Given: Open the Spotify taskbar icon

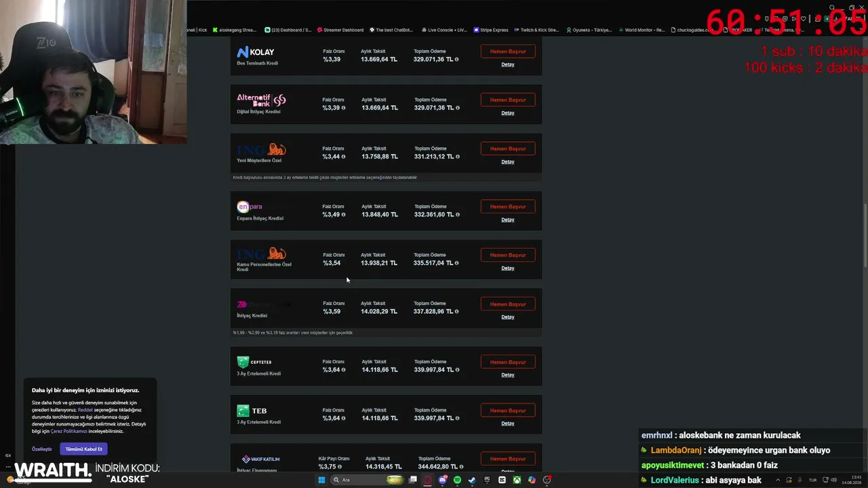Looking at the screenshot, I should click(457, 480).
